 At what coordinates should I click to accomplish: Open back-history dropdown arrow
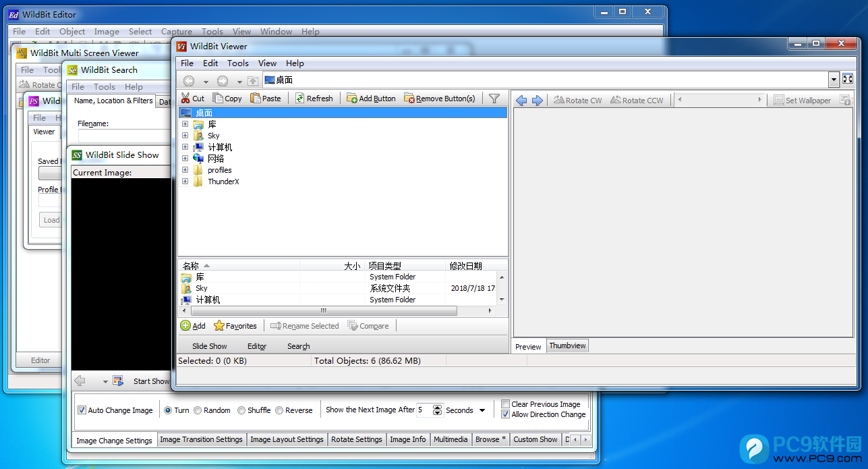point(206,82)
